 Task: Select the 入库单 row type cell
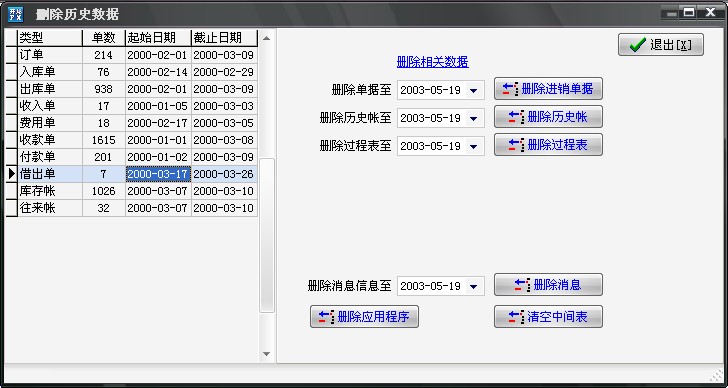(x=50, y=72)
